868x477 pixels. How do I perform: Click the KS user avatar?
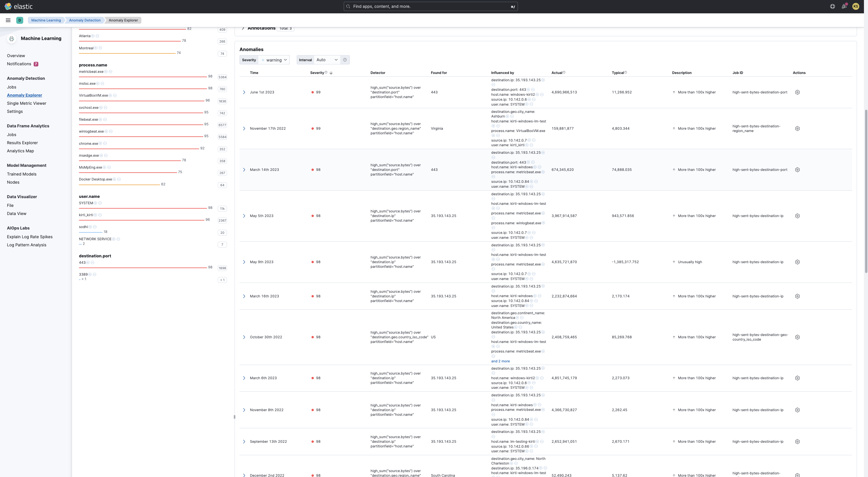(856, 6)
